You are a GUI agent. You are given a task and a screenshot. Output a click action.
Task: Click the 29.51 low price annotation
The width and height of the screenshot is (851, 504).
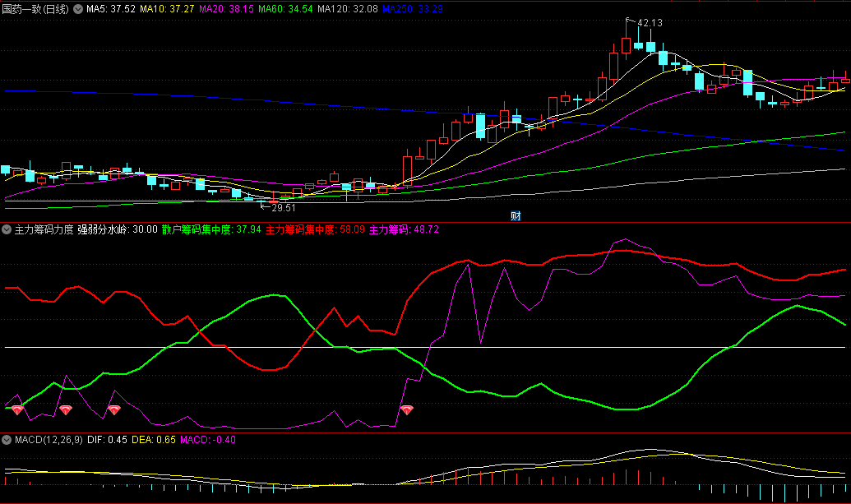284,208
